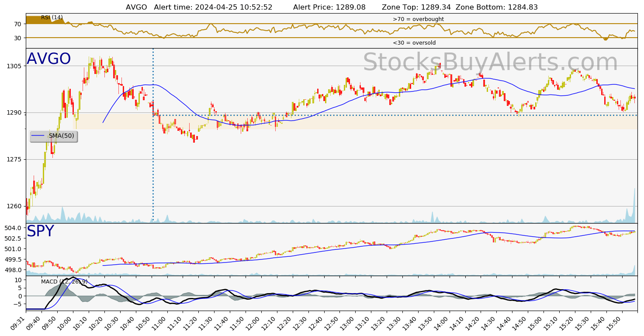Click the 1290 price axis label
The width and height of the screenshot is (644, 336).
tap(14, 113)
